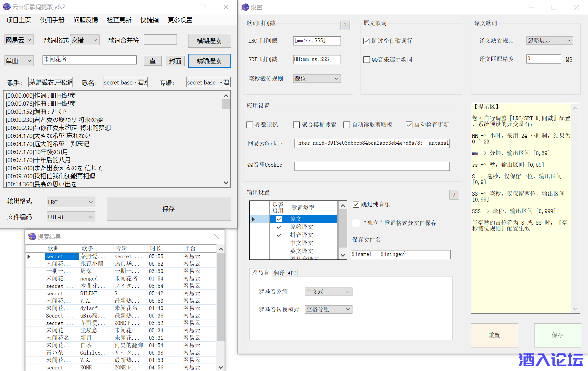Viewport: 588px width, 371px height.
Task: Close the 搜索结果 window
Action: tap(217, 237)
